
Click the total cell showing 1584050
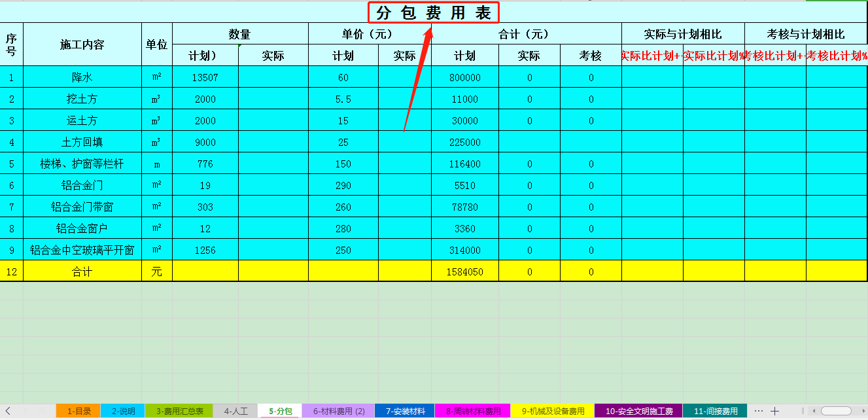coord(465,270)
